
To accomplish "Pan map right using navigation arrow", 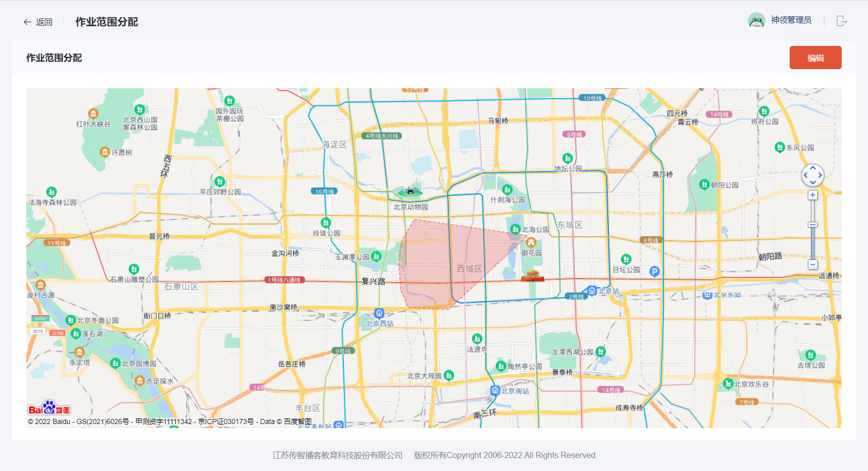I will [x=820, y=175].
